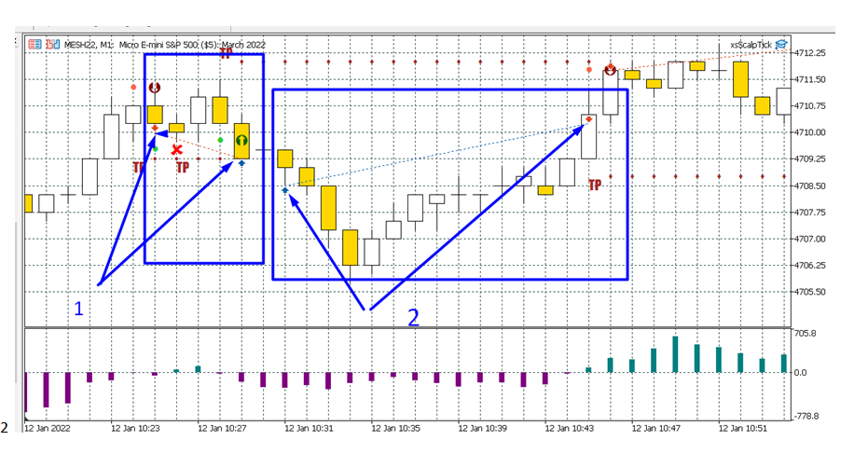Click the green dot below the 10:23 candle
The width and height of the screenshot is (868, 468).
click(155, 149)
